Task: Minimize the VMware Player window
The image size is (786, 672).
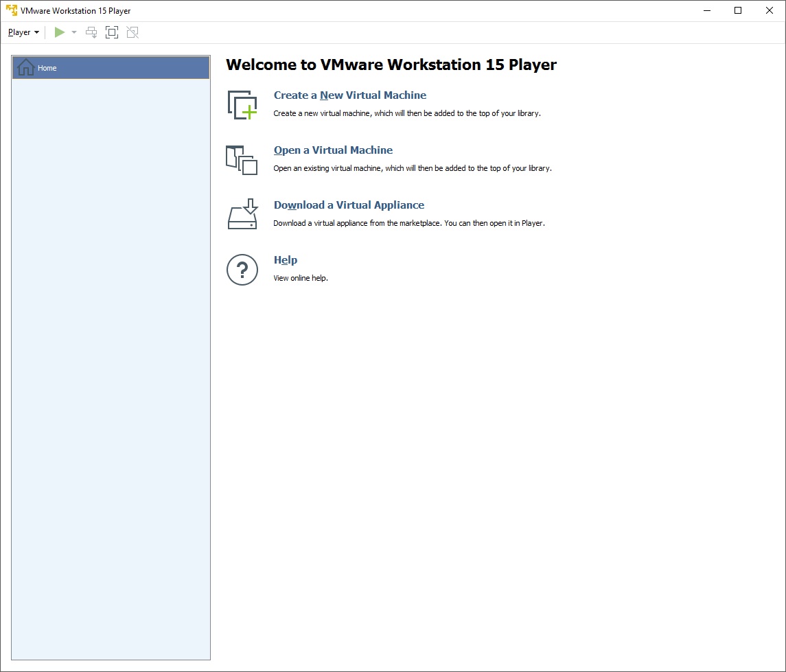Action: click(707, 10)
